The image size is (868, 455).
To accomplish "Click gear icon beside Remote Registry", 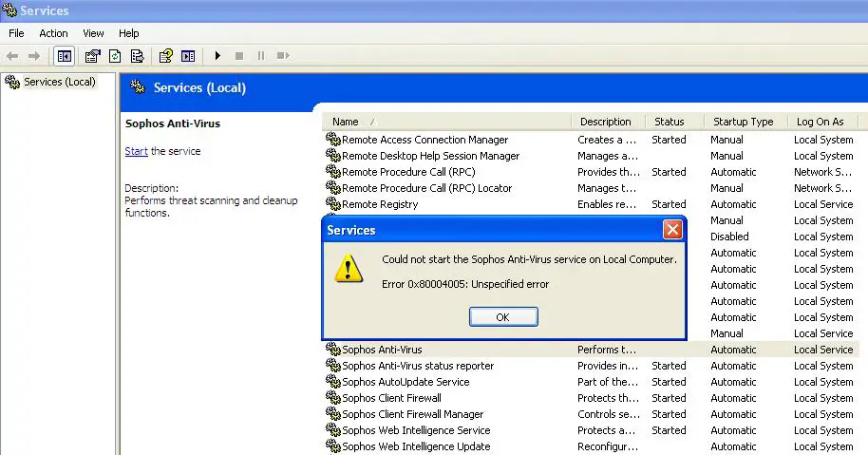I will [332, 203].
